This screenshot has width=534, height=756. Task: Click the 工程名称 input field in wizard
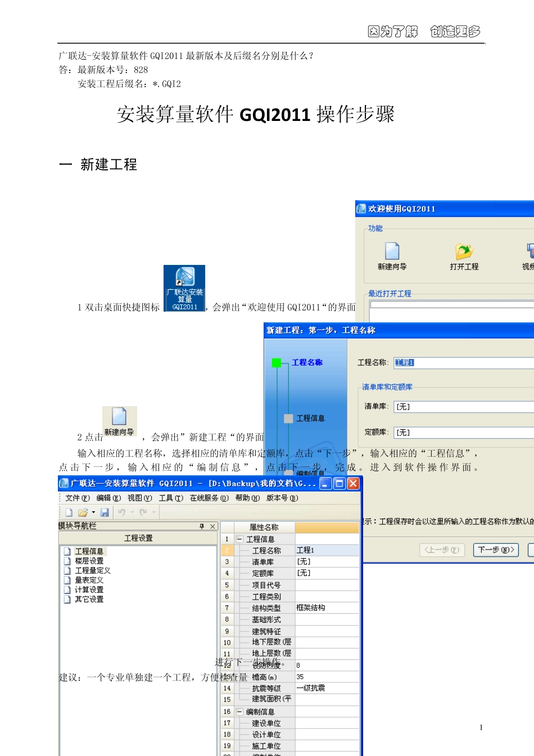click(x=464, y=362)
